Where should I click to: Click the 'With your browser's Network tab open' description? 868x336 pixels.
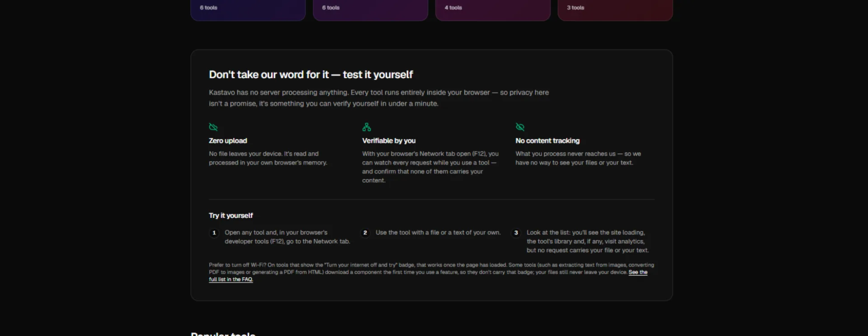430,167
